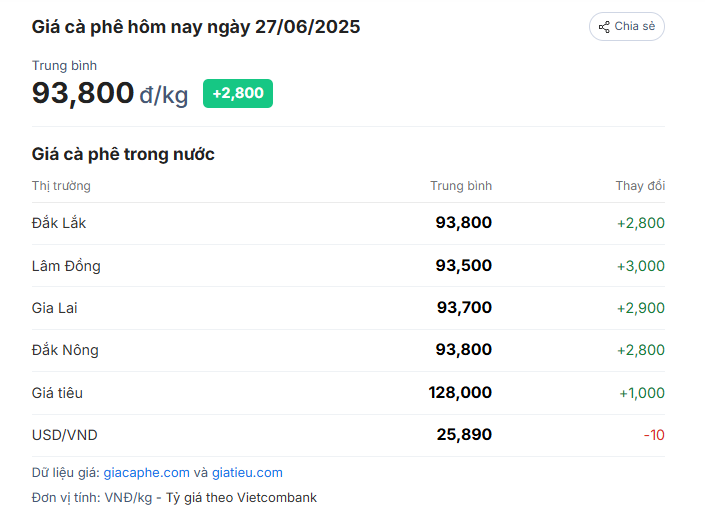Click the red -10 change value

[x=654, y=435]
